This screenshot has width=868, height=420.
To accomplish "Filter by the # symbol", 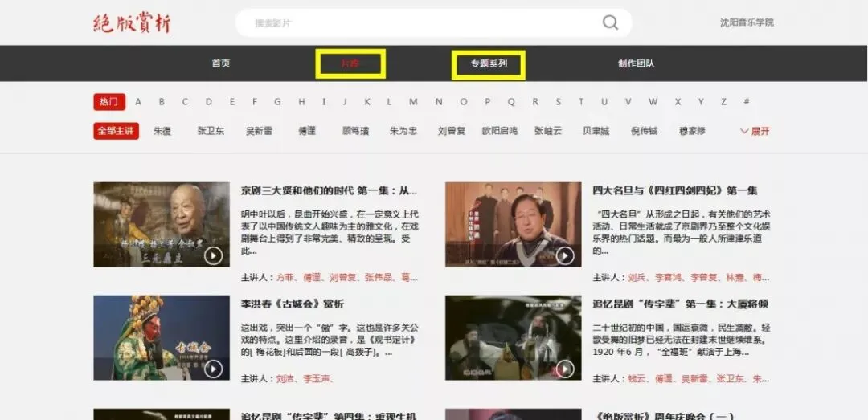I will (746, 102).
